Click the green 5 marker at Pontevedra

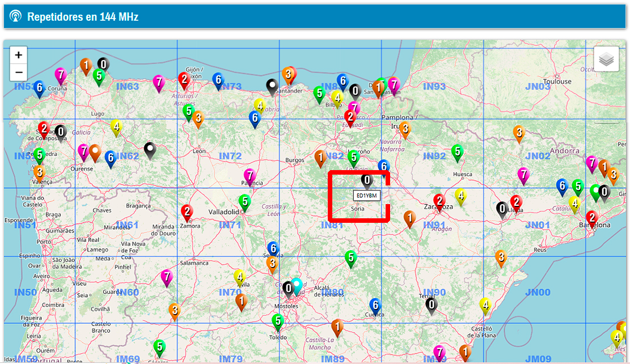(x=39, y=156)
